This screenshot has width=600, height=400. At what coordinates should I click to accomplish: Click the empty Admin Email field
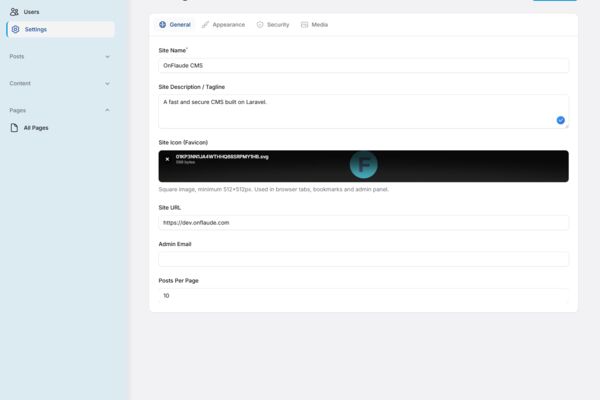click(364, 259)
